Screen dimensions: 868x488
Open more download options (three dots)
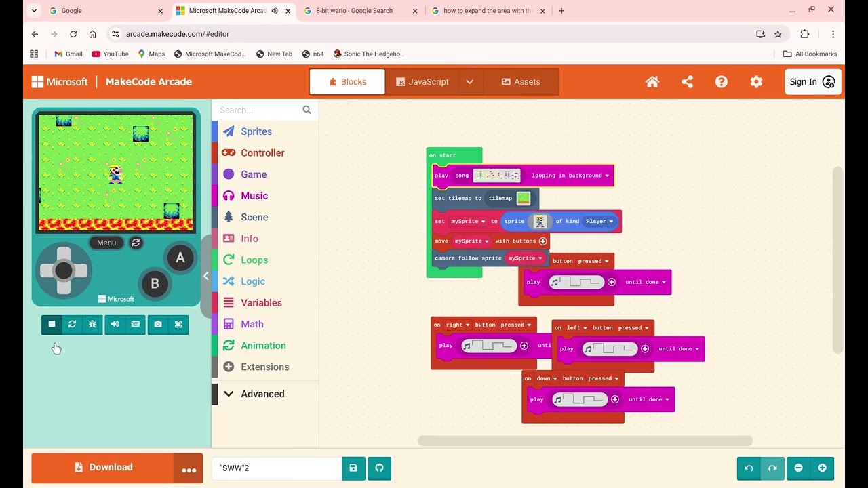click(x=189, y=468)
